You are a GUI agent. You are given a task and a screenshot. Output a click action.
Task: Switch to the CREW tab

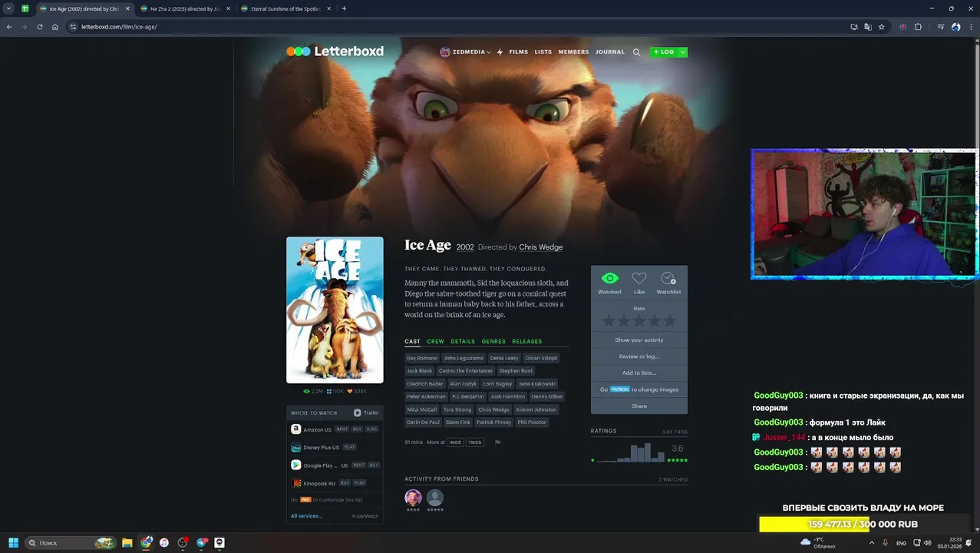point(435,342)
